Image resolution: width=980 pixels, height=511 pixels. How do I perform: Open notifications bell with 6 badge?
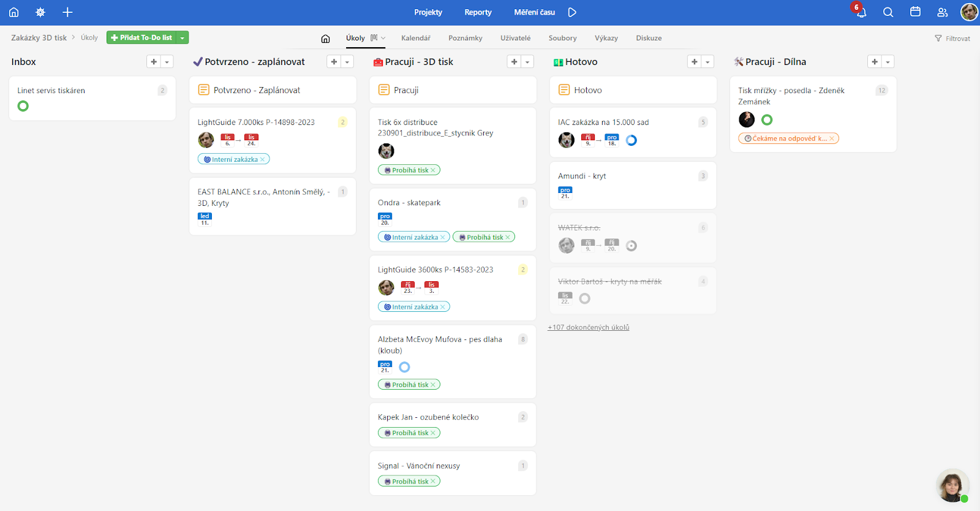point(861,12)
